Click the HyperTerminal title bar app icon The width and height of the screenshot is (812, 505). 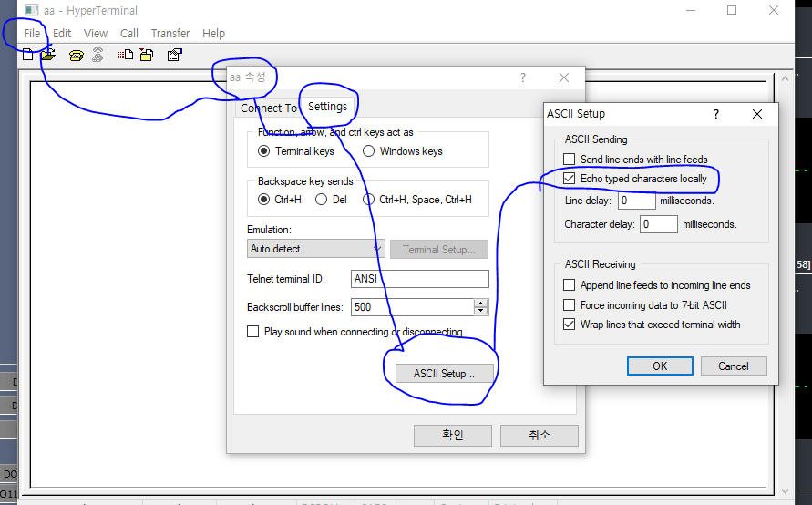tap(32, 10)
